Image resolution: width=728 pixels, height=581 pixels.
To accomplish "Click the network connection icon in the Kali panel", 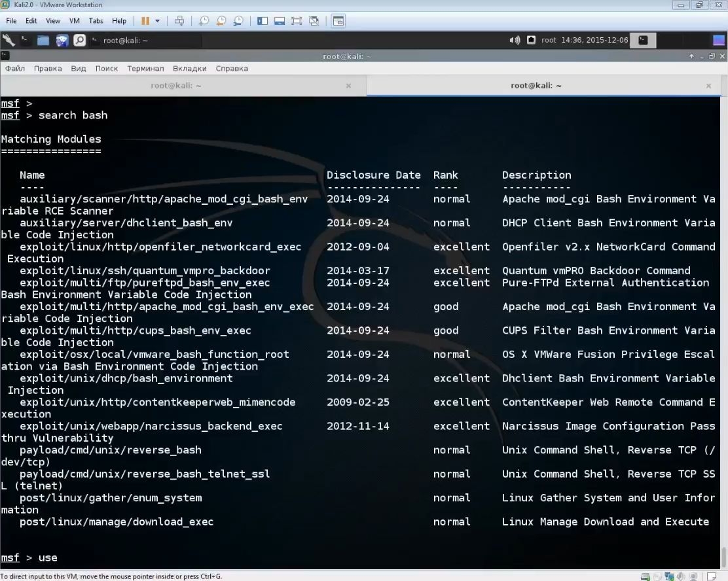I will click(x=531, y=41).
